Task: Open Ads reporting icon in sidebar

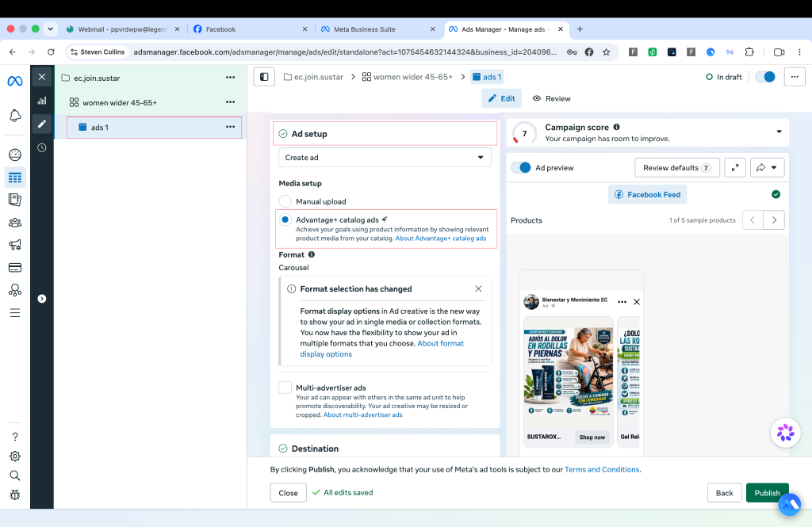Action: point(15,200)
